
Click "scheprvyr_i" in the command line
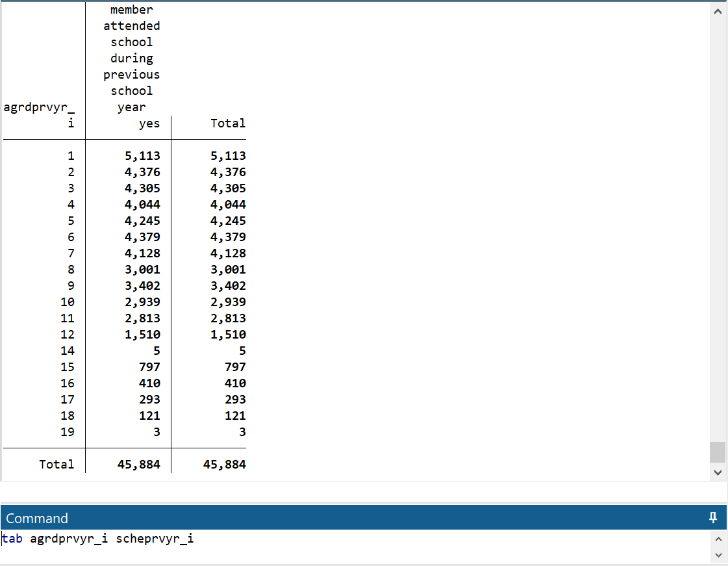155,539
